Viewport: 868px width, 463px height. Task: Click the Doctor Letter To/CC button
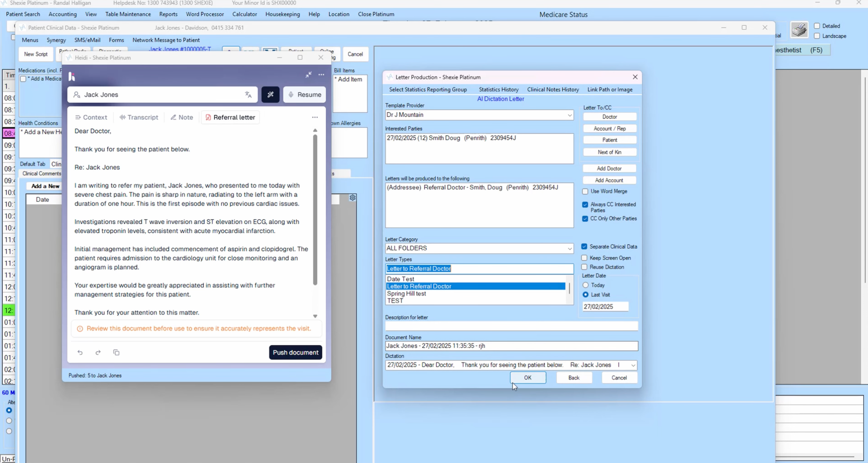point(610,117)
